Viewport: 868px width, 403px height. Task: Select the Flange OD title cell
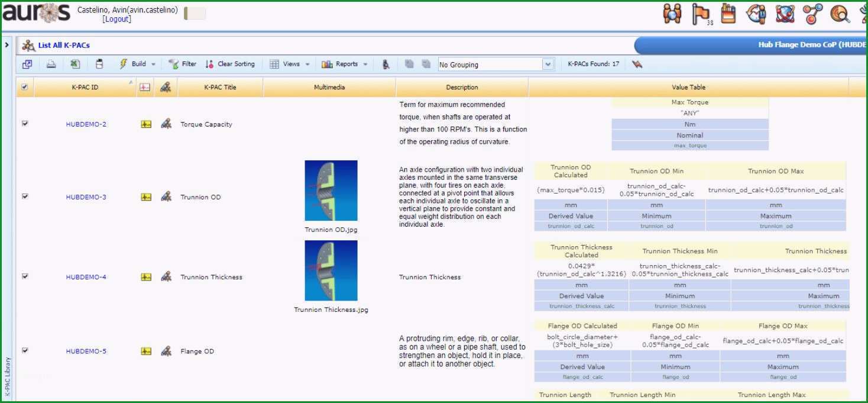(x=197, y=351)
